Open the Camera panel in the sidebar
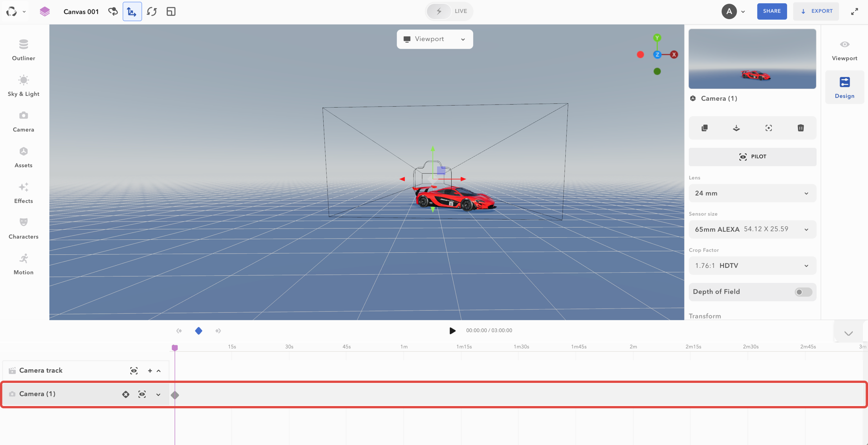The width and height of the screenshot is (868, 445). point(23,120)
